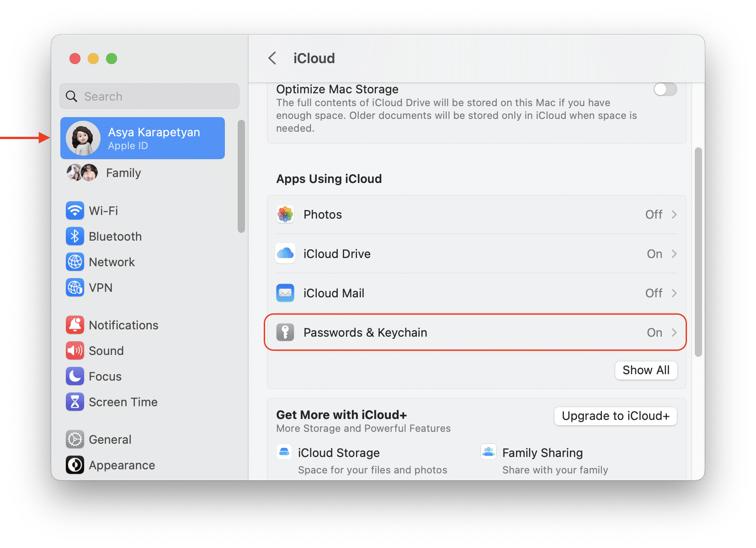Click inside the Search field
Viewport: 756px width, 548px height.
[x=149, y=96]
